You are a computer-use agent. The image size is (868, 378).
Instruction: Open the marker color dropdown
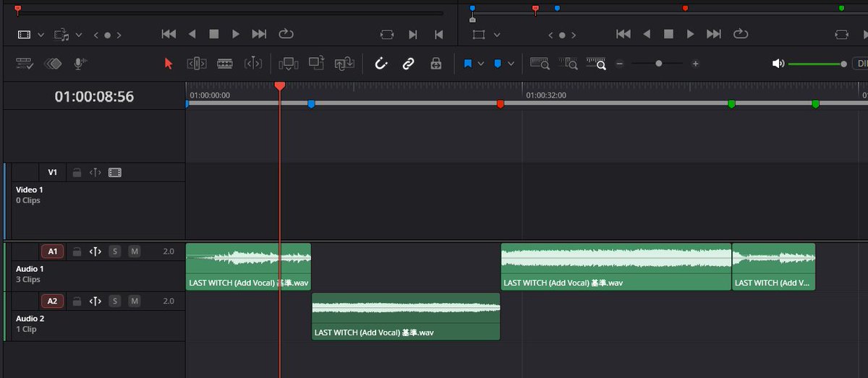511,64
